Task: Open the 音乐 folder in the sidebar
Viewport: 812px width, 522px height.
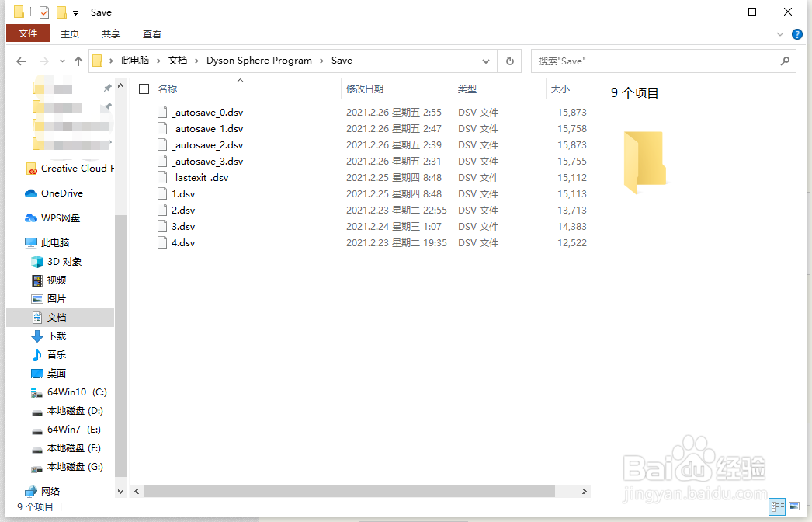Action: tap(49, 355)
